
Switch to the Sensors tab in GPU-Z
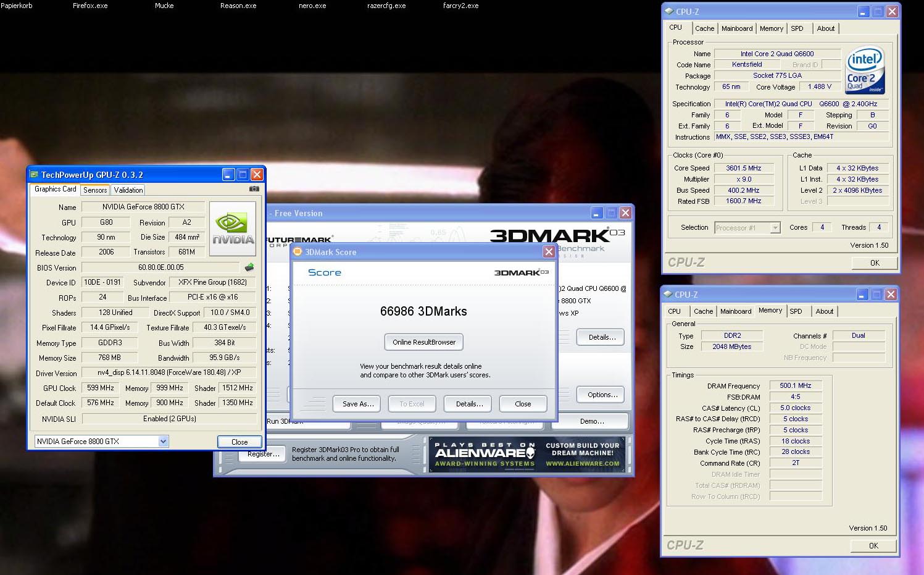95,190
